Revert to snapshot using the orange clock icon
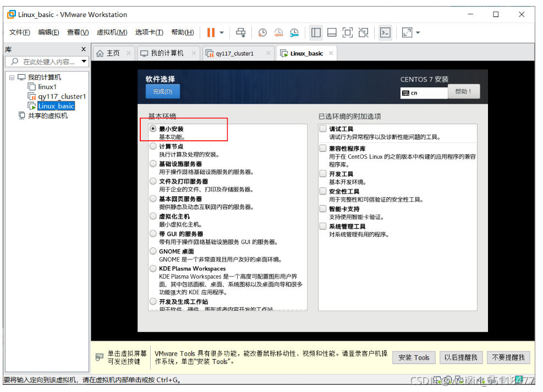The height and width of the screenshot is (392, 543). pos(278,32)
